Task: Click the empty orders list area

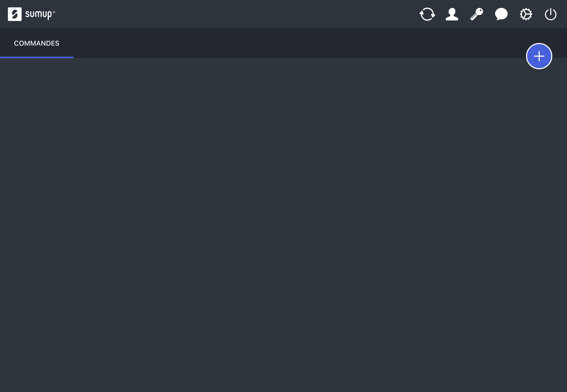Action: point(283,225)
